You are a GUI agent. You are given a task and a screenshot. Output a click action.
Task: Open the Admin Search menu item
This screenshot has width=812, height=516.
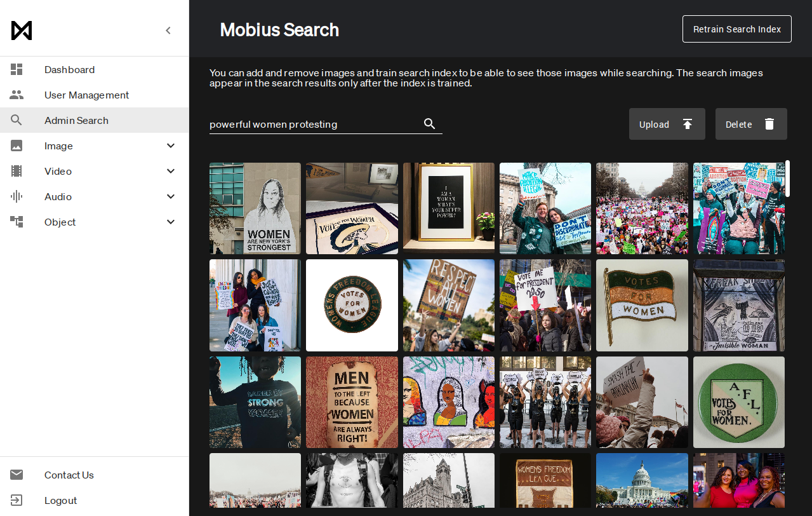[95, 120]
